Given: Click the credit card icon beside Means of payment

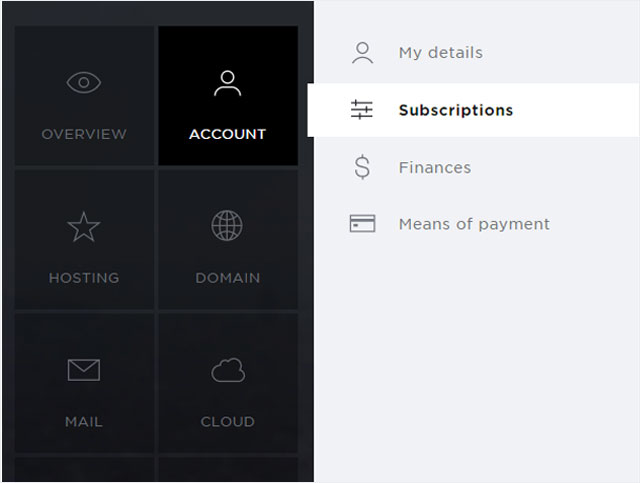Looking at the screenshot, I should coord(362,224).
